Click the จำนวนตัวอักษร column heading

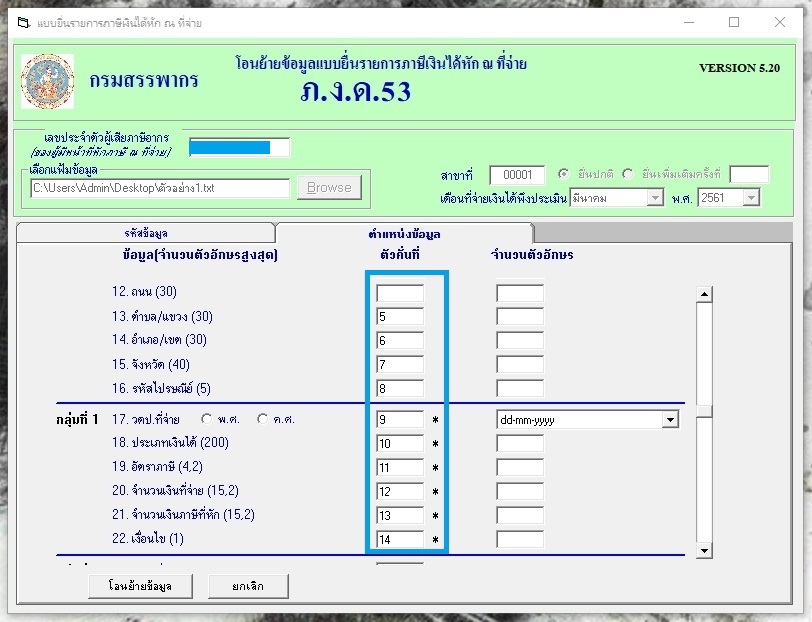(x=532, y=255)
